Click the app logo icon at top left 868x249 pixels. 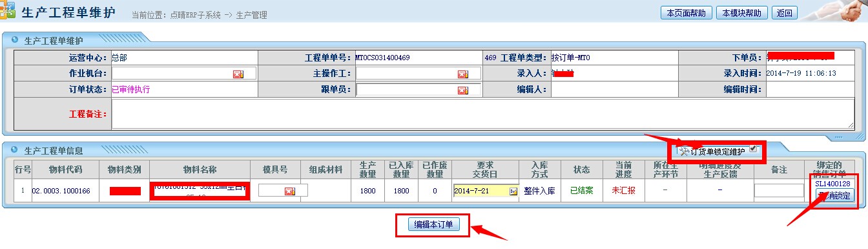click(8, 12)
